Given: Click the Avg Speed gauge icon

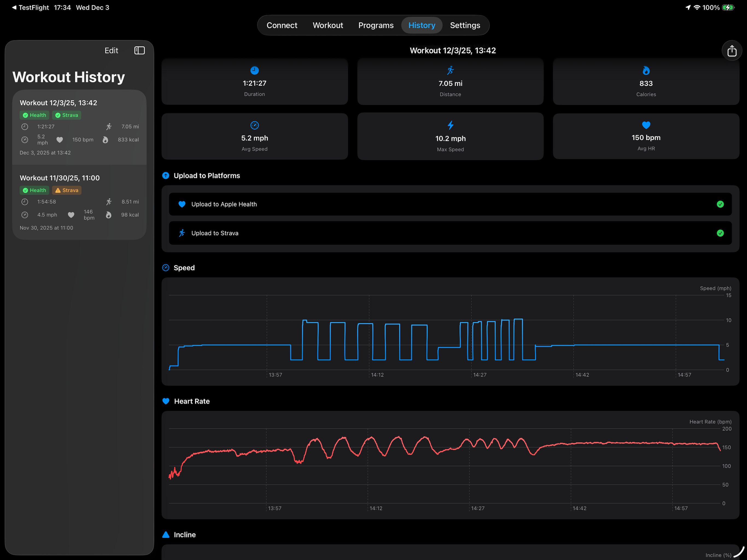Looking at the screenshot, I should coord(255,125).
